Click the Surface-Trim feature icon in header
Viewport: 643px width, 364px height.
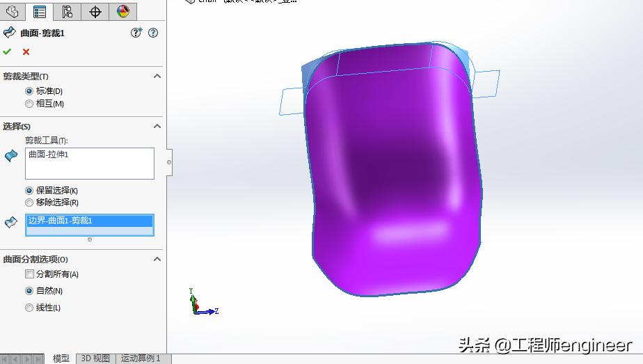10,33
